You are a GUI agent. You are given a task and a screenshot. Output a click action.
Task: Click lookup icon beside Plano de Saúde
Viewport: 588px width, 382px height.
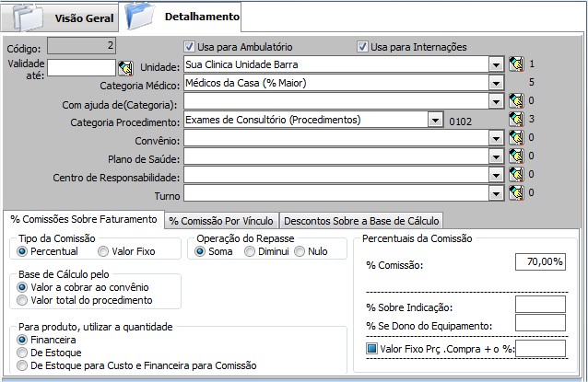[x=515, y=156]
